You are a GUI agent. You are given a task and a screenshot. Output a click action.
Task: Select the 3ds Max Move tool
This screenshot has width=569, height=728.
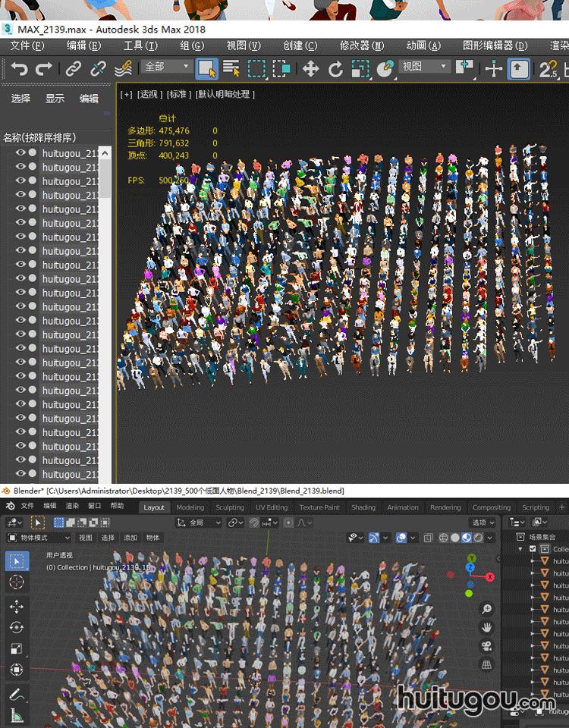(310, 69)
